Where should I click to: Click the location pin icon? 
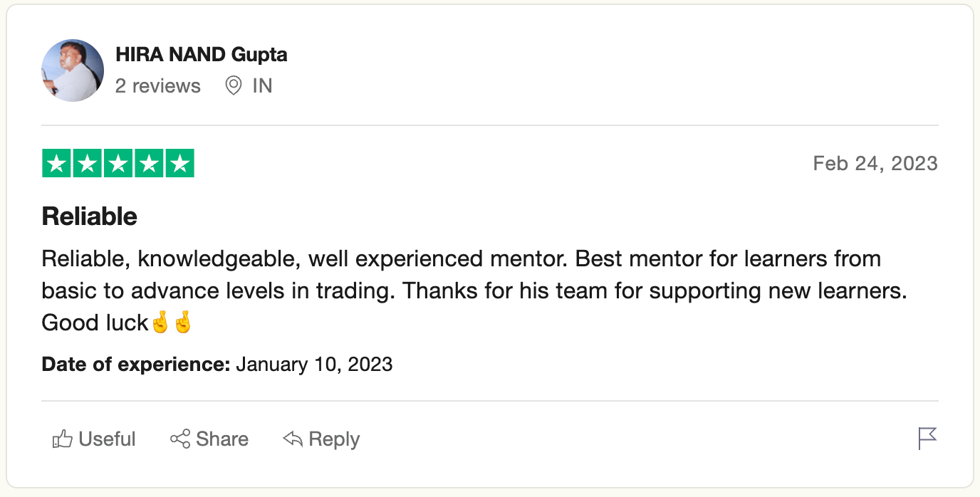tap(233, 86)
